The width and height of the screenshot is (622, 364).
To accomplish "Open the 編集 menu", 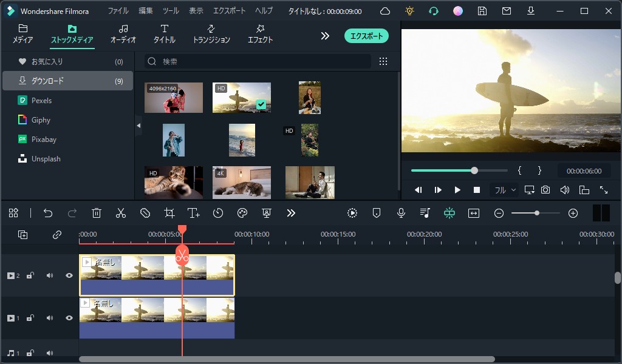I will (x=146, y=11).
